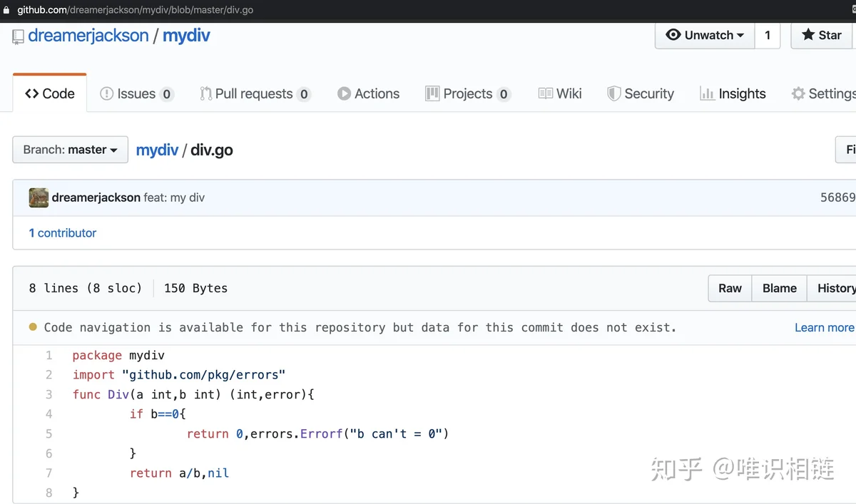Viewport: 856px width, 504px height.
Task: Select line number 8
Action: [49, 493]
